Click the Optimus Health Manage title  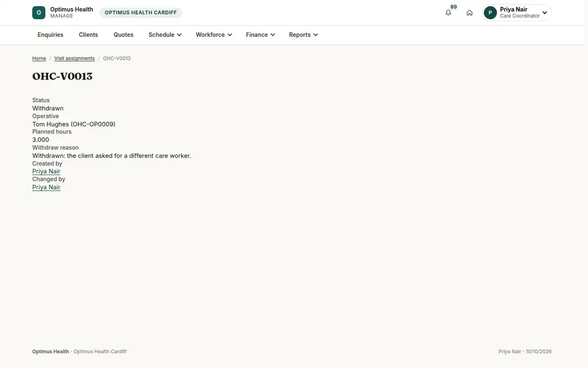(72, 12)
